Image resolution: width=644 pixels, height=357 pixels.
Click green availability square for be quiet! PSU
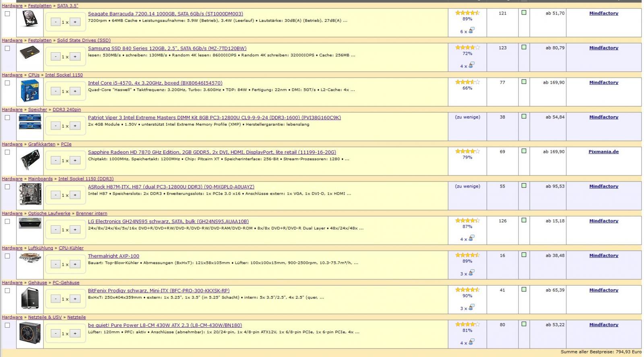[x=524, y=324]
